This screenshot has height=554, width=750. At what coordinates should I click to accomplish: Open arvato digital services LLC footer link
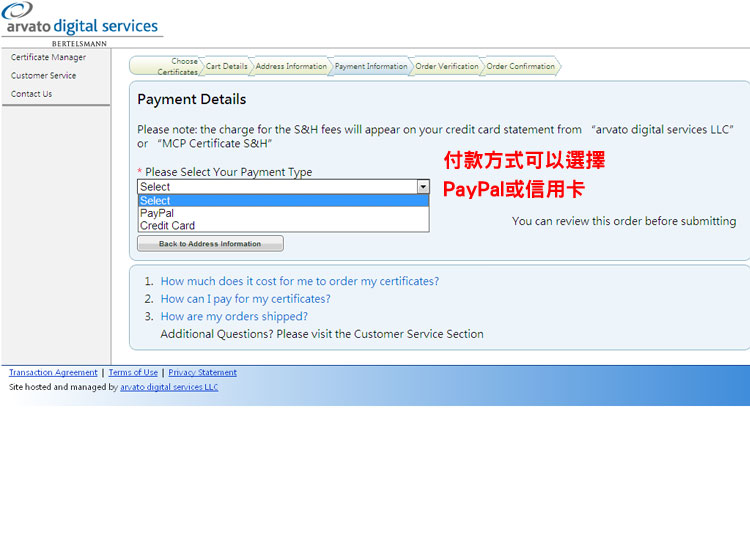pos(169,387)
